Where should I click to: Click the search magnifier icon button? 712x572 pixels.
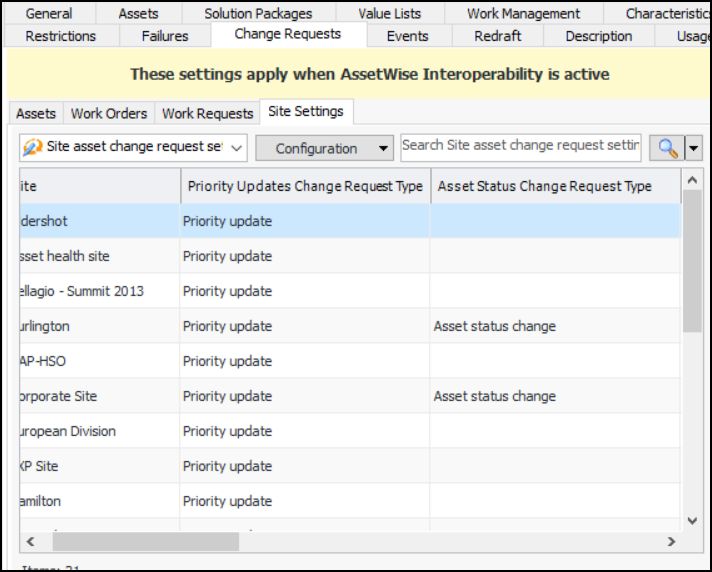point(667,148)
